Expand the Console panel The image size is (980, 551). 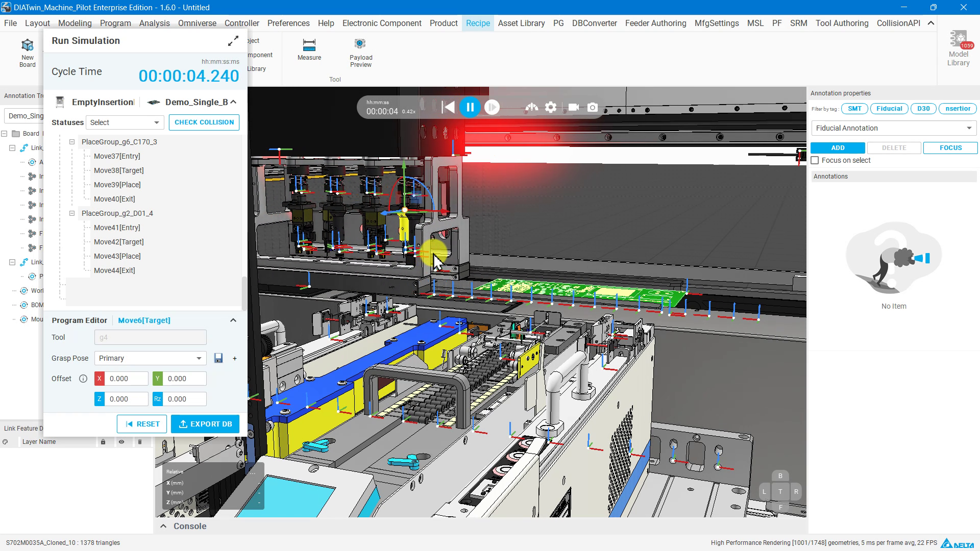163,526
